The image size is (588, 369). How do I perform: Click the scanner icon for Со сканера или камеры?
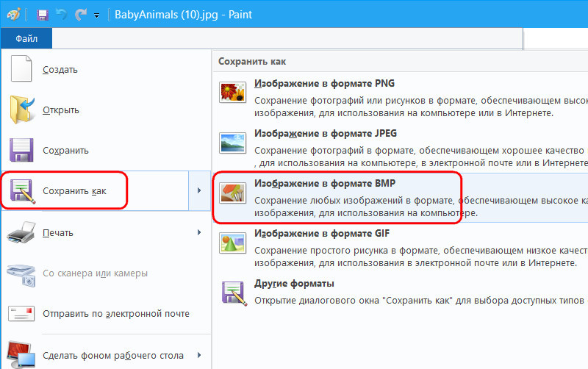pos(22,273)
